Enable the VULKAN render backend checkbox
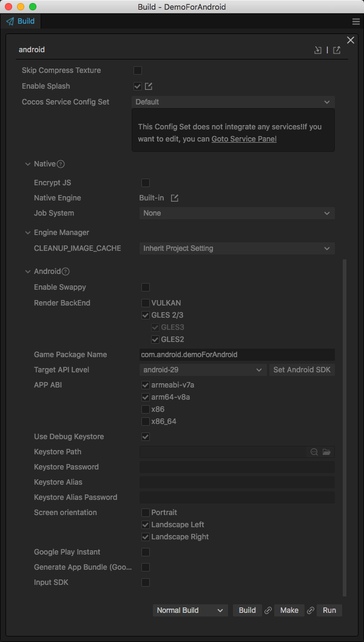This screenshot has width=364, height=642. [146, 302]
